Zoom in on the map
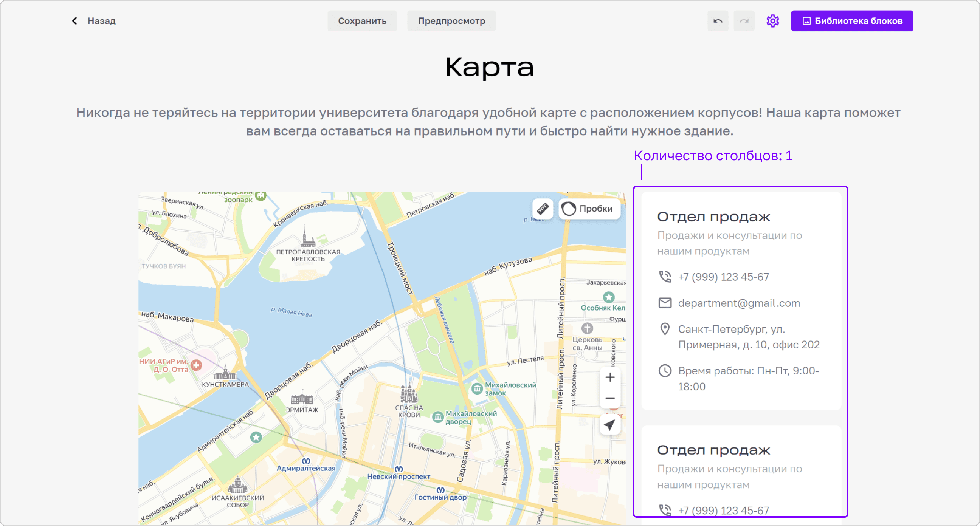980x526 pixels. click(x=610, y=377)
